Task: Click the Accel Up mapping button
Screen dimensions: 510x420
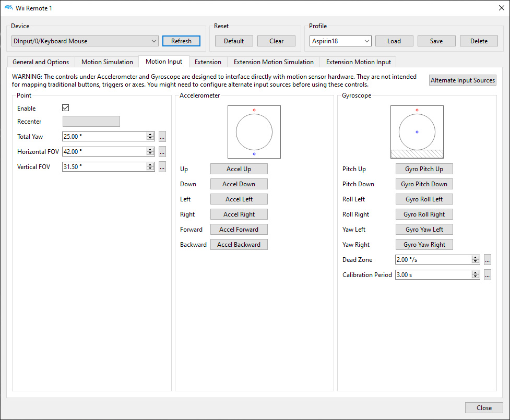Action: (239, 169)
